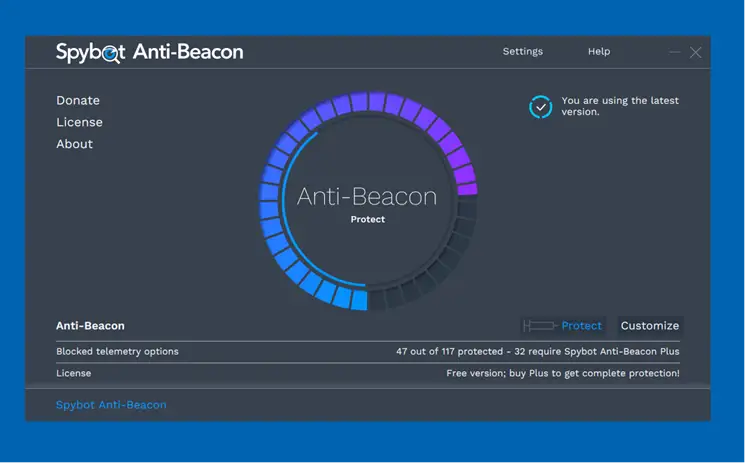Click the syringe icon next to Protect

[x=540, y=326]
